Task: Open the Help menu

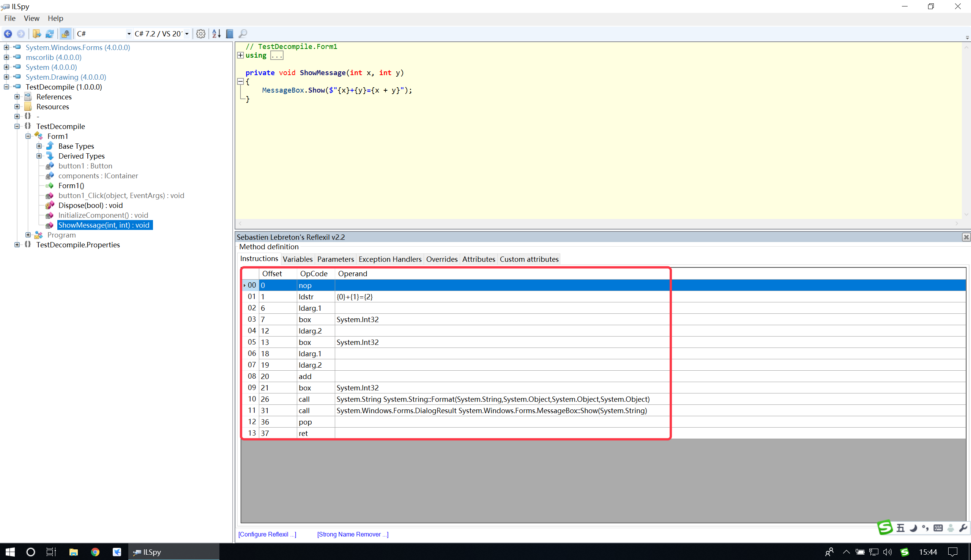Action: [55, 18]
